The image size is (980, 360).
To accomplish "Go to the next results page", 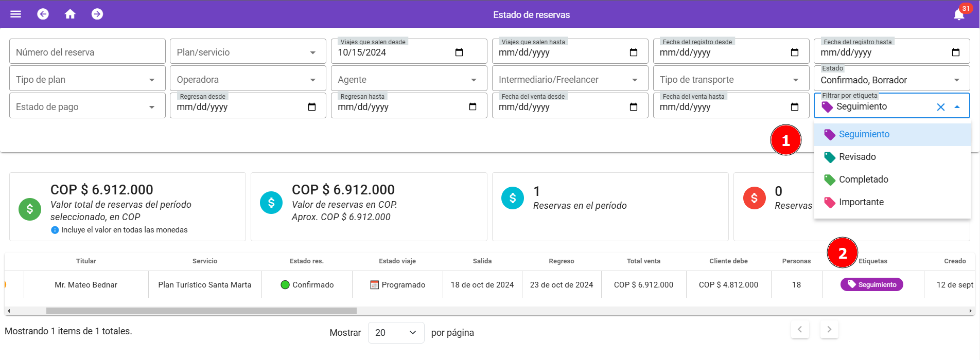I will pyautogui.click(x=829, y=330).
